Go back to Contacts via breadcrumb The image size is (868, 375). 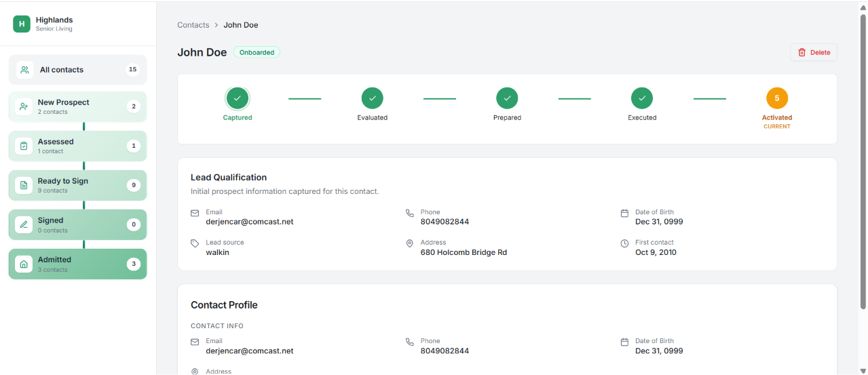coord(193,25)
